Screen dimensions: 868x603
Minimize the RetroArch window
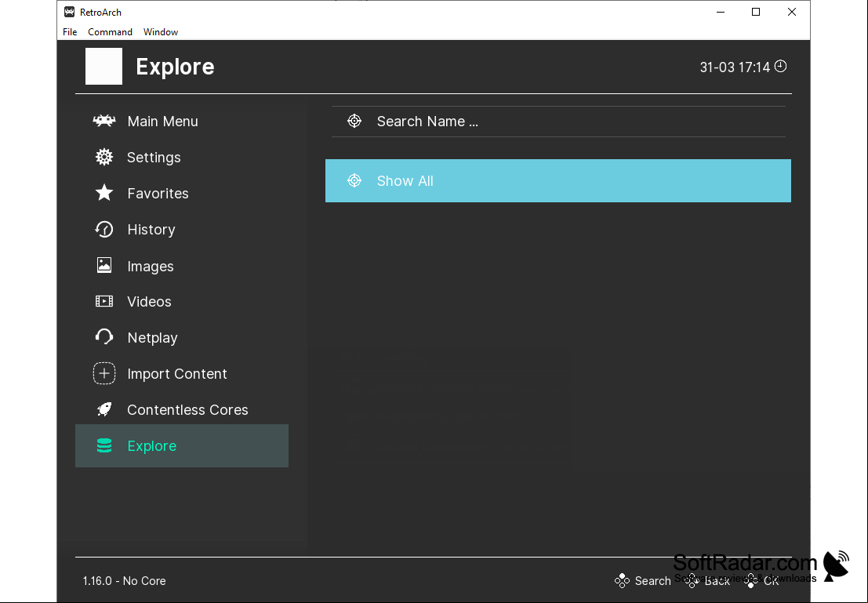(x=720, y=13)
